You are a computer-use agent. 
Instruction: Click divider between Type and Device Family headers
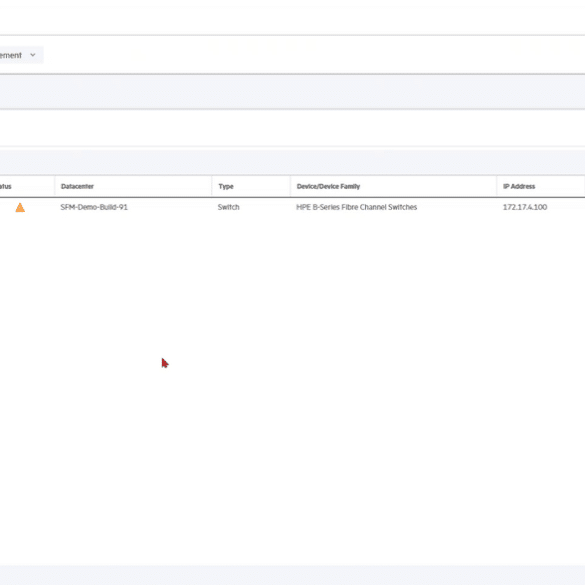pos(290,186)
